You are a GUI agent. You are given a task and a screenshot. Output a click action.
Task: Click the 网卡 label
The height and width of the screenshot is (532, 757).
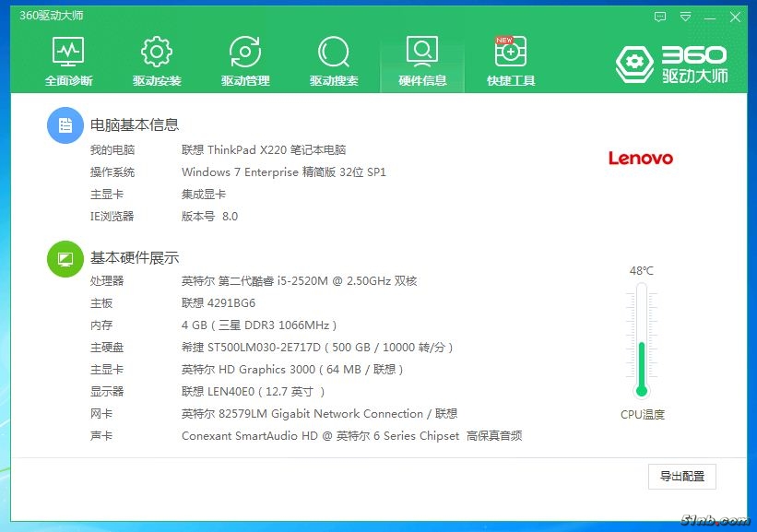click(x=101, y=414)
